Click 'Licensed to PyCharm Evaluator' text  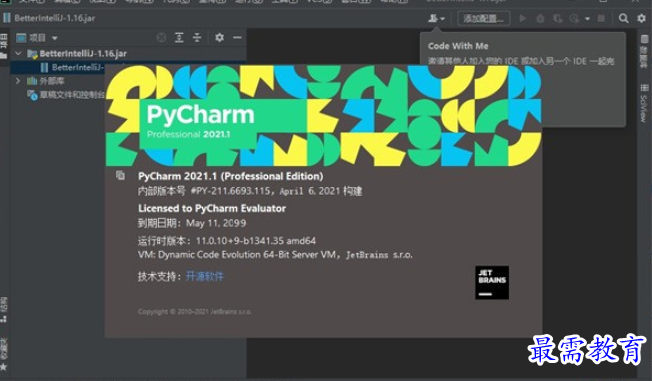[x=212, y=208]
